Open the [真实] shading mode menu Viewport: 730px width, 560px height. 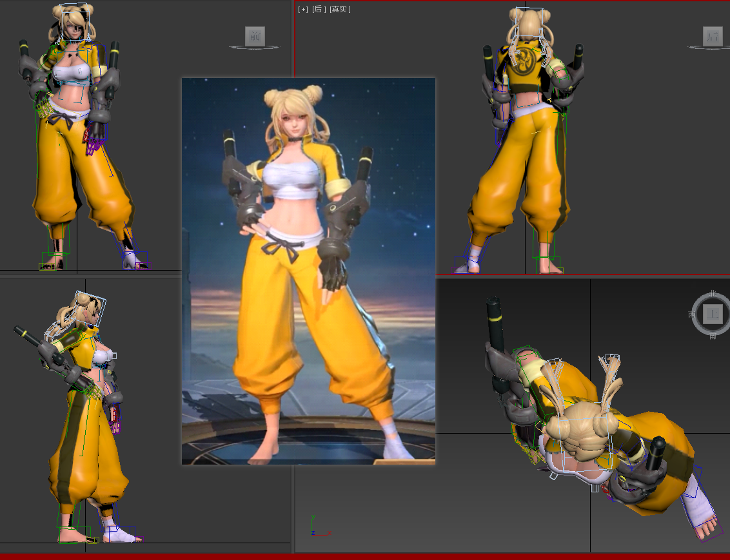340,10
